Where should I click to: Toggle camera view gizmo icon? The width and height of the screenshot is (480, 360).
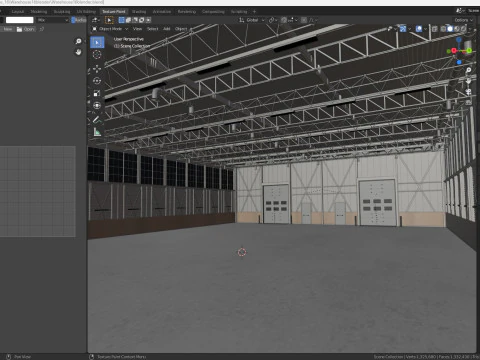point(468,91)
